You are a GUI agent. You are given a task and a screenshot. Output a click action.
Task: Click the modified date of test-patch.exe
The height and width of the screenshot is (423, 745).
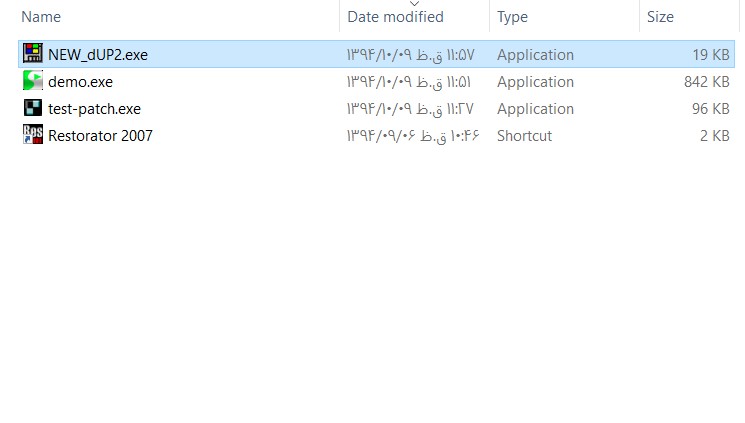pos(410,109)
